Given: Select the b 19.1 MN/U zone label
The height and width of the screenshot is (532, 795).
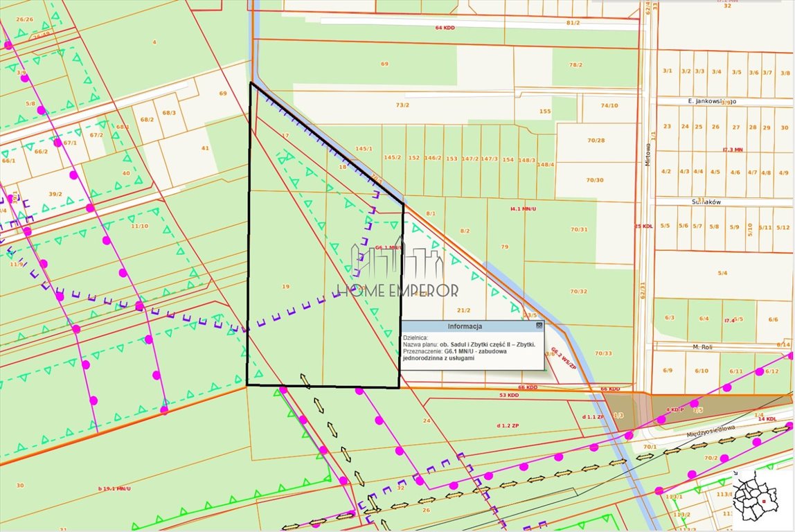Looking at the screenshot, I should pos(114,489).
